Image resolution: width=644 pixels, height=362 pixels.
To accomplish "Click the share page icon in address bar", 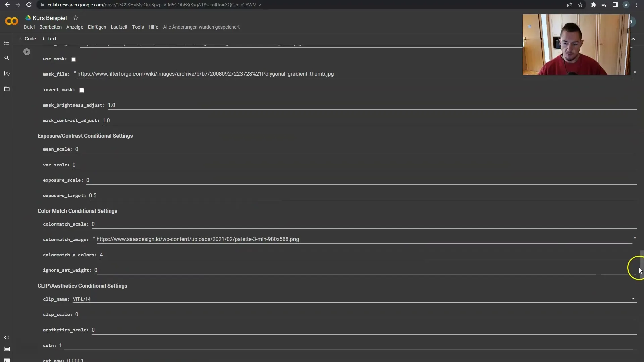I will pyautogui.click(x=570, y=5).
